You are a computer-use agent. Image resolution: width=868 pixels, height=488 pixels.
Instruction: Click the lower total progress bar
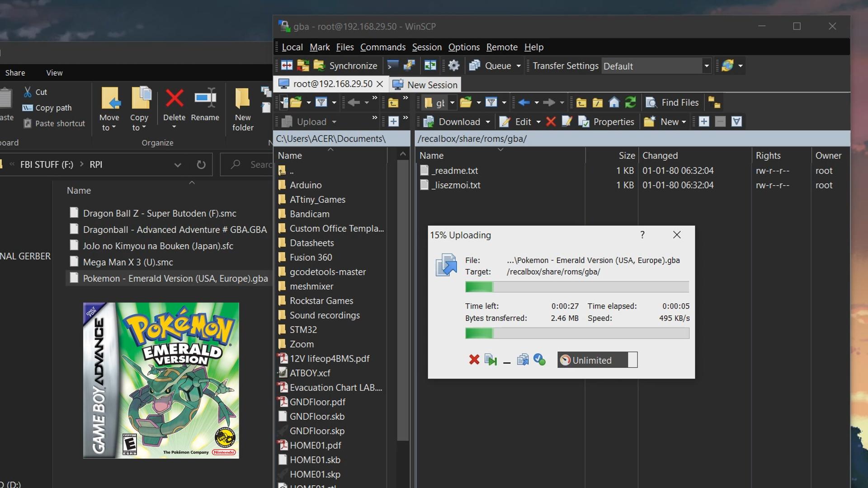click(577, 333)
